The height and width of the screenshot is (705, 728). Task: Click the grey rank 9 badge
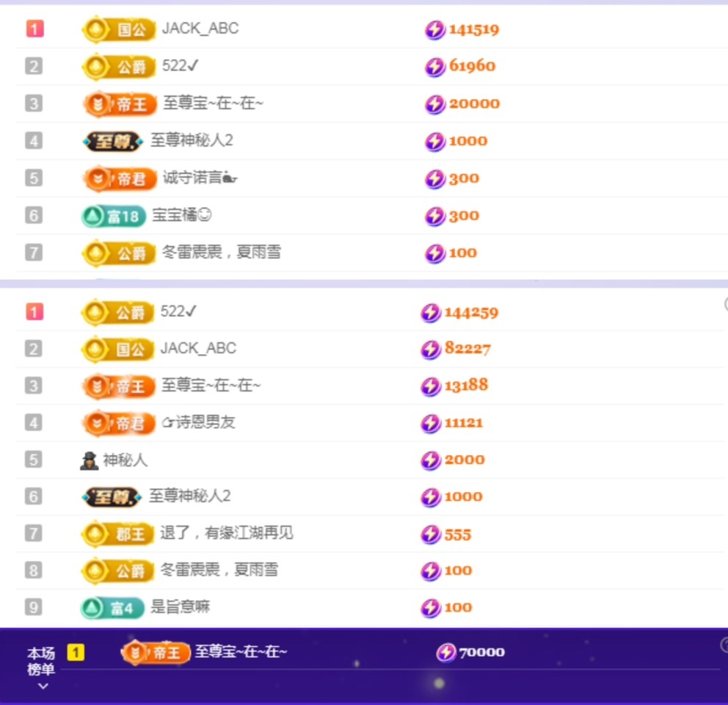point(34,607)
